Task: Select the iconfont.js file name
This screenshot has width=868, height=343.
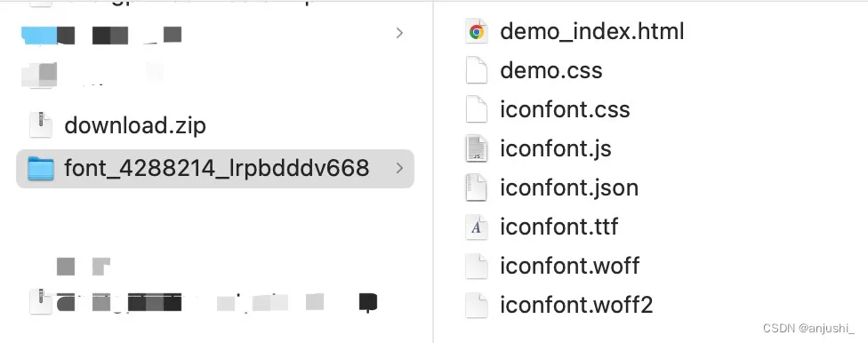Action: [x=556, y=148]
